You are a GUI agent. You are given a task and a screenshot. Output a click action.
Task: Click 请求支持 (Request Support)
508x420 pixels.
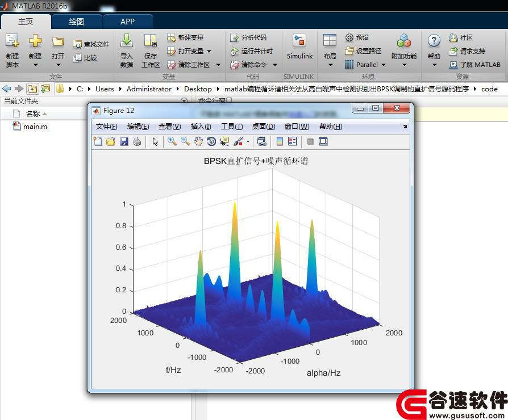(x=467, y=51)
